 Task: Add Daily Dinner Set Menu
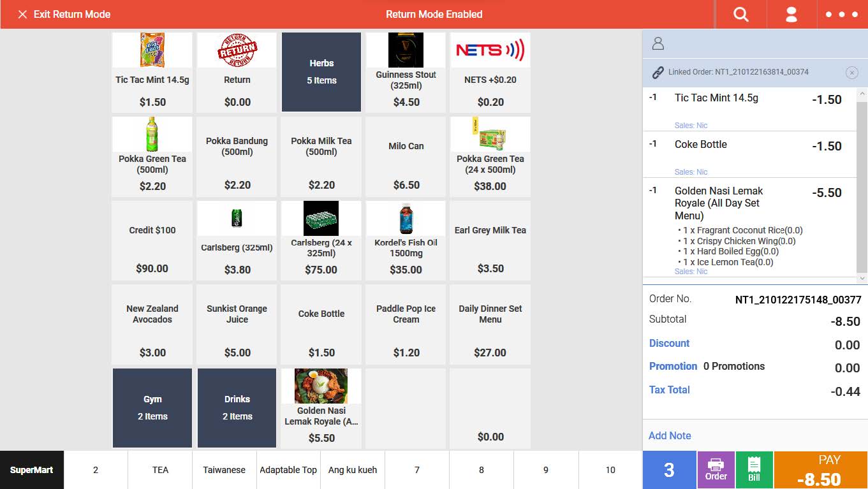pyautogui.click(x=490, y=325)
